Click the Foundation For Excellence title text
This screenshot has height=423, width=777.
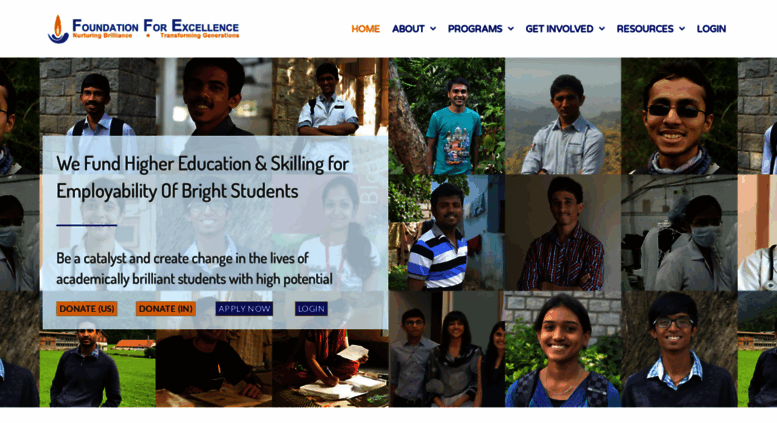pyautogui.click(x=156, y=25)
